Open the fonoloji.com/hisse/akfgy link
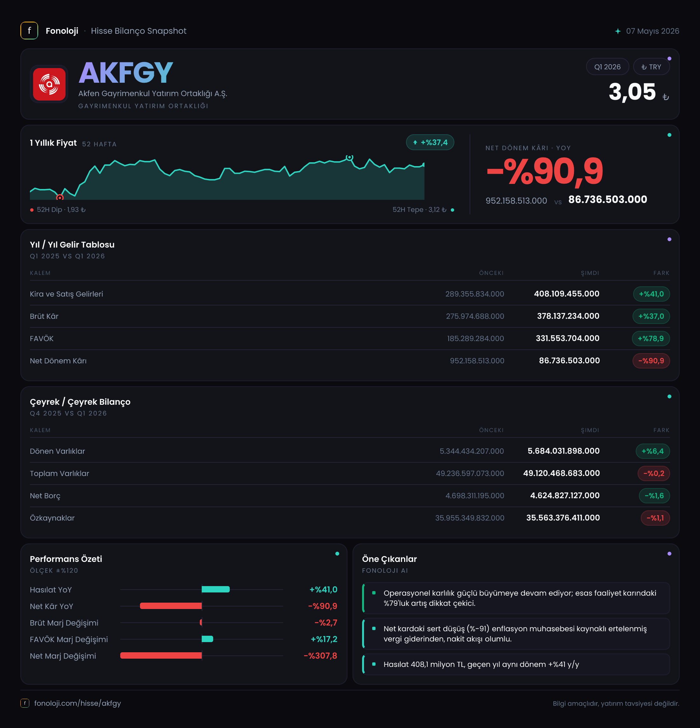 [78, 703]
